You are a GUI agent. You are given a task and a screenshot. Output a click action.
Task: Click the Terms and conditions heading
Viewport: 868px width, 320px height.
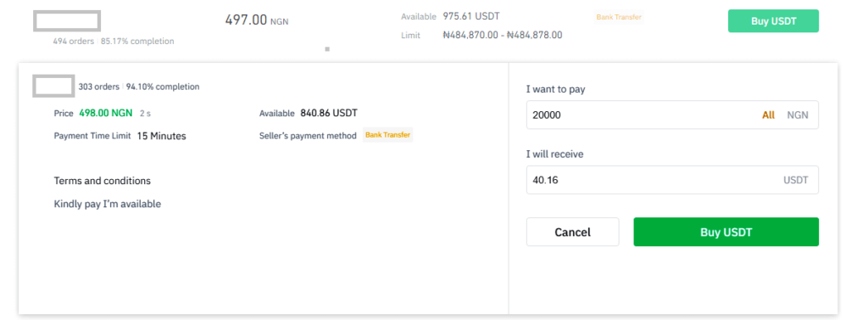[103, 181]
